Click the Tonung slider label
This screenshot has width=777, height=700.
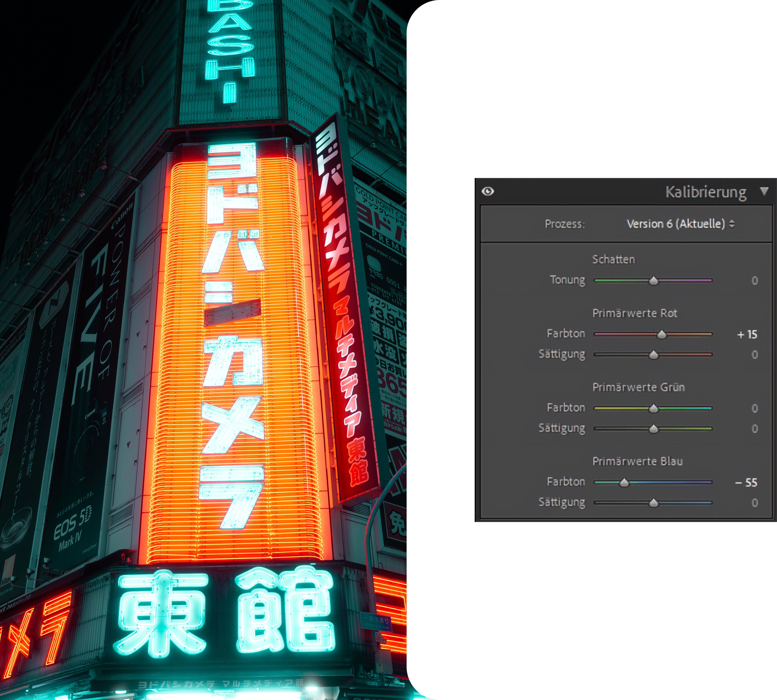(x=567, y=280)
